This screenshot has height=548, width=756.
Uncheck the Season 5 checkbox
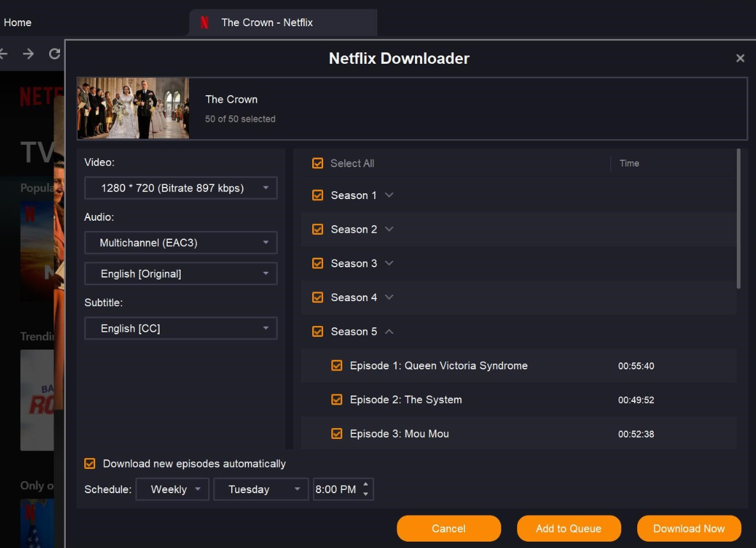318,332
